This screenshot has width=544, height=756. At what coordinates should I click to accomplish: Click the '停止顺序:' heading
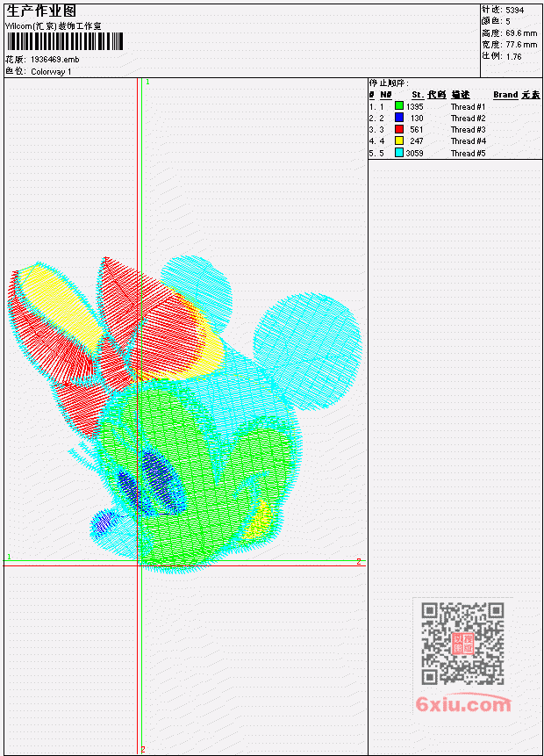coord(389,83)
